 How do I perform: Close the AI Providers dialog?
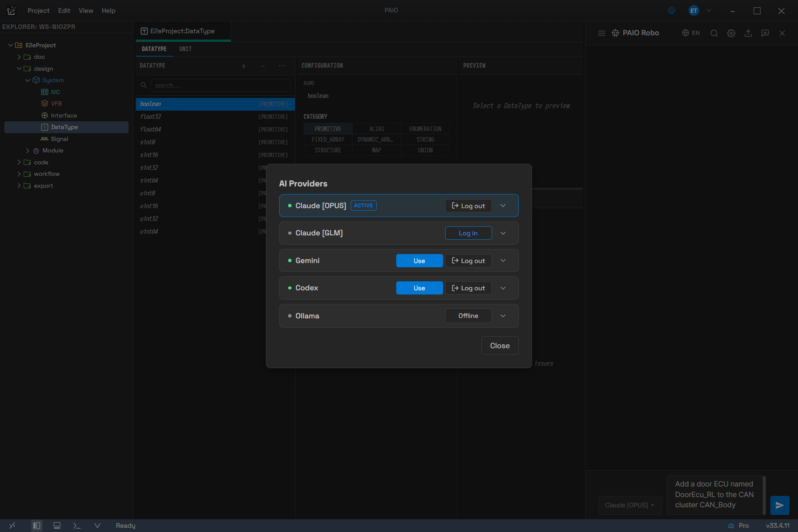click(500, 346)
